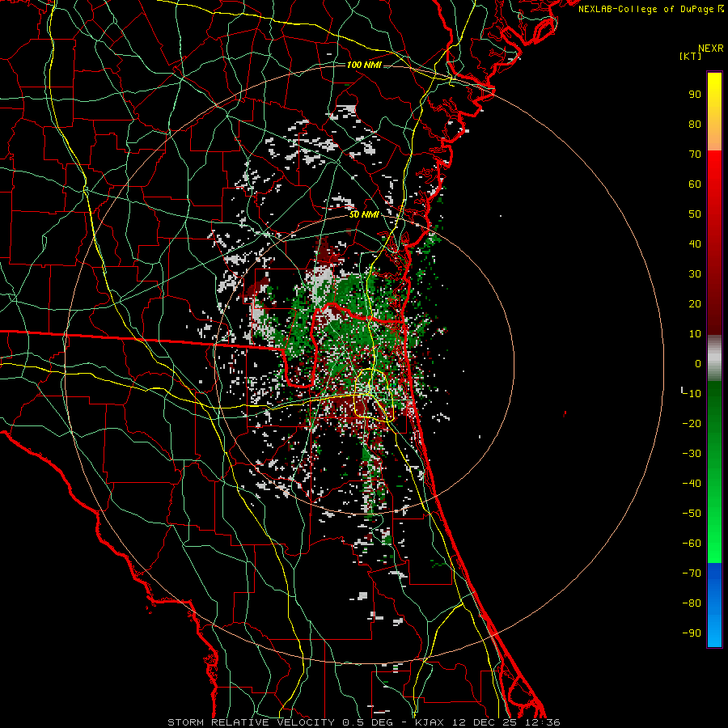Select the -40 value on velocity scale
728x728 pixels.
(x=692, y=484)
